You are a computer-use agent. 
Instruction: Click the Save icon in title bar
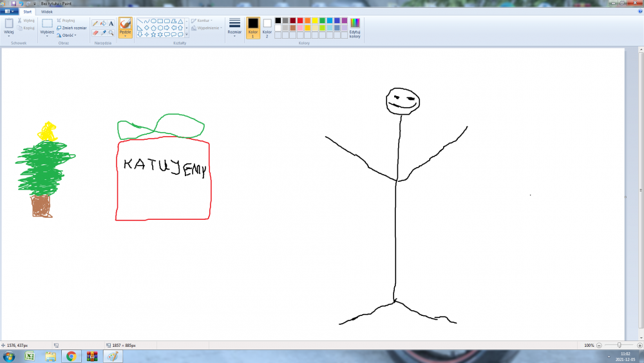point(14,3)
